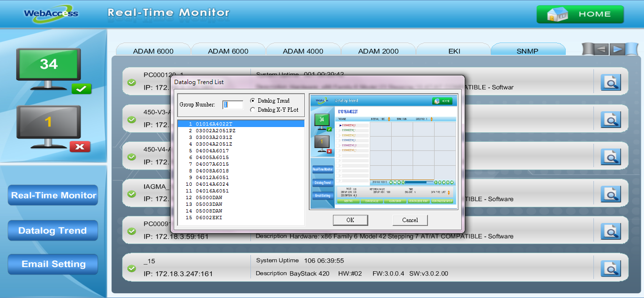
Task: Switch to the ADAM 2000 tab
Action: coord(378,51)
